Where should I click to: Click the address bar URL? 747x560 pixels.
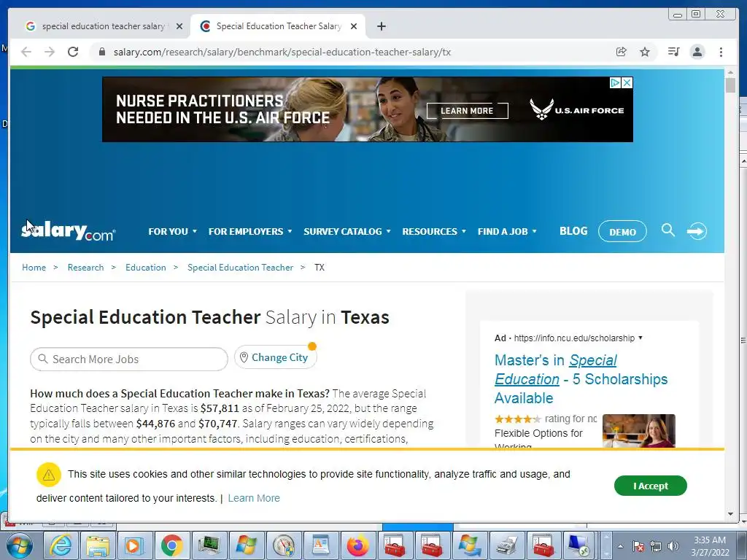[282, 52]
